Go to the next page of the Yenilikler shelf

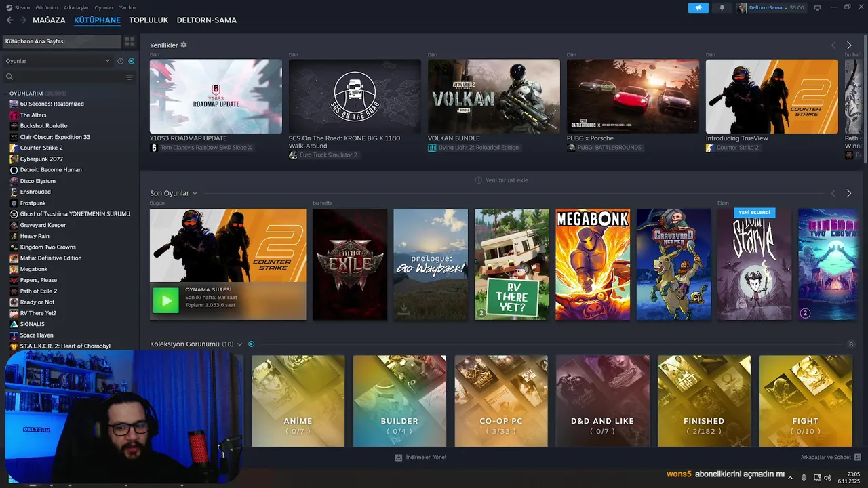pos(849,45)
